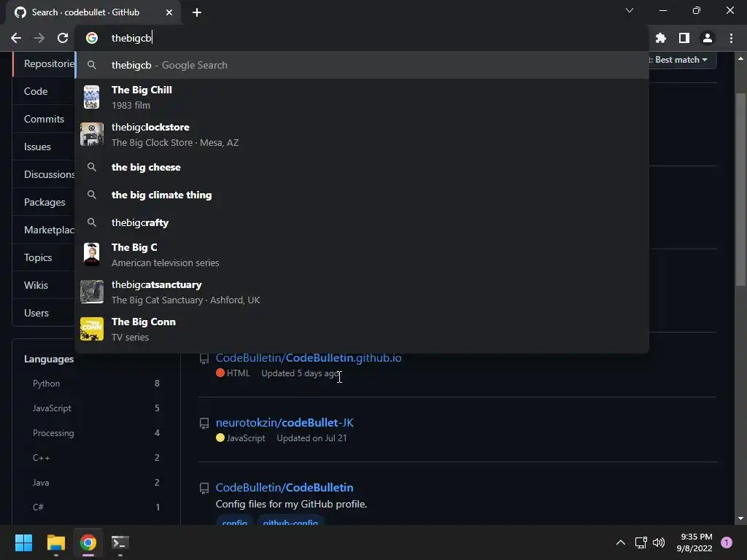Open the Terminal taskbar icon

tap(120, 542)
